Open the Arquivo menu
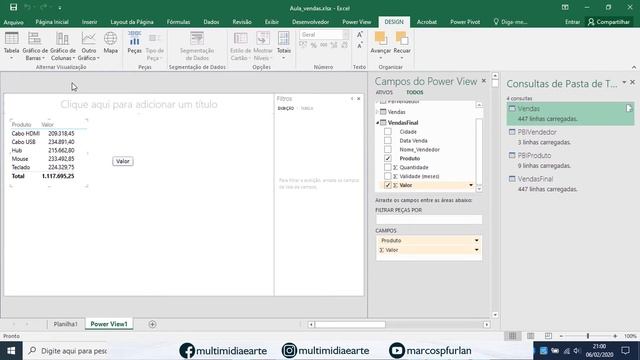This screenshot has height=360, width=640. tap(13, 22)
